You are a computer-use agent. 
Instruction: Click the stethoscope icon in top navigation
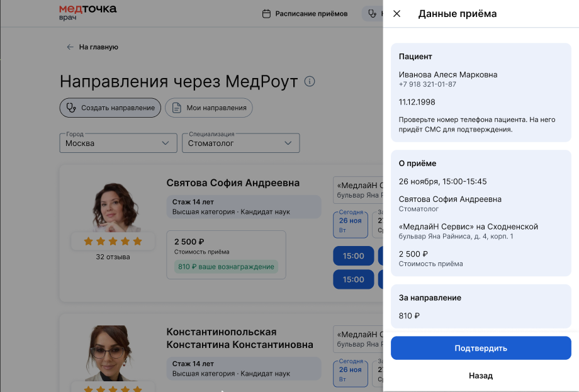pos(373,13)
